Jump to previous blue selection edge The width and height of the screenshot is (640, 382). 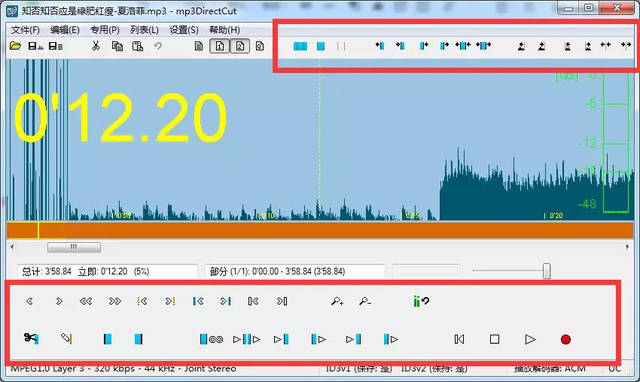click(198, 301)
